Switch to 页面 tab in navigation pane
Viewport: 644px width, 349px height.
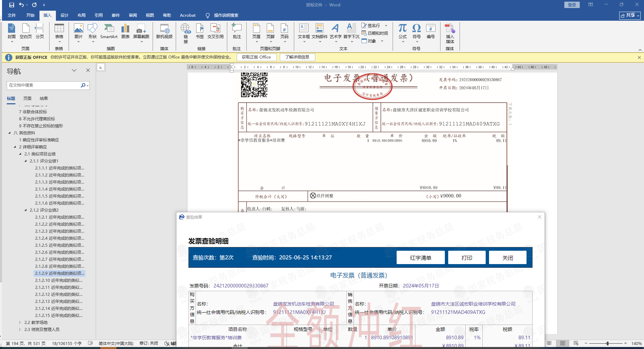27,99
